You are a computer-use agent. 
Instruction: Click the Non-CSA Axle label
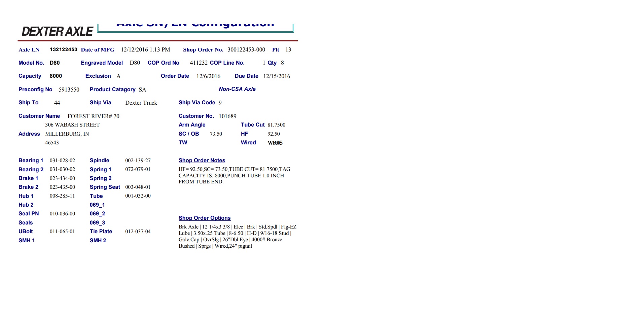click(237, 89)
